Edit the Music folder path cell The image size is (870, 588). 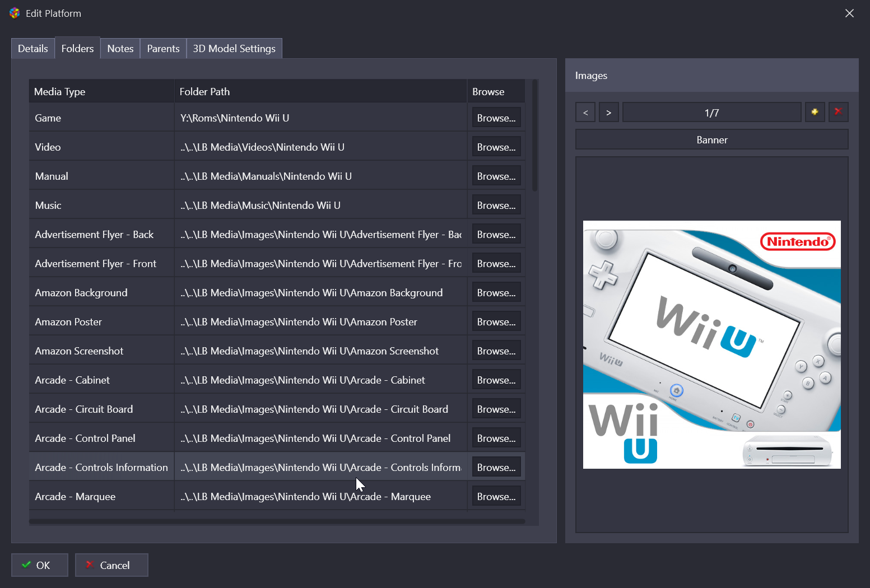point(320,205)
